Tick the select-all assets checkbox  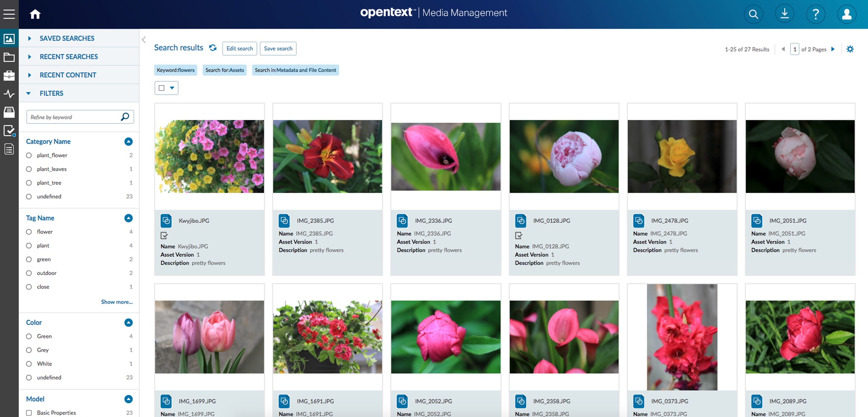point(162,88)
